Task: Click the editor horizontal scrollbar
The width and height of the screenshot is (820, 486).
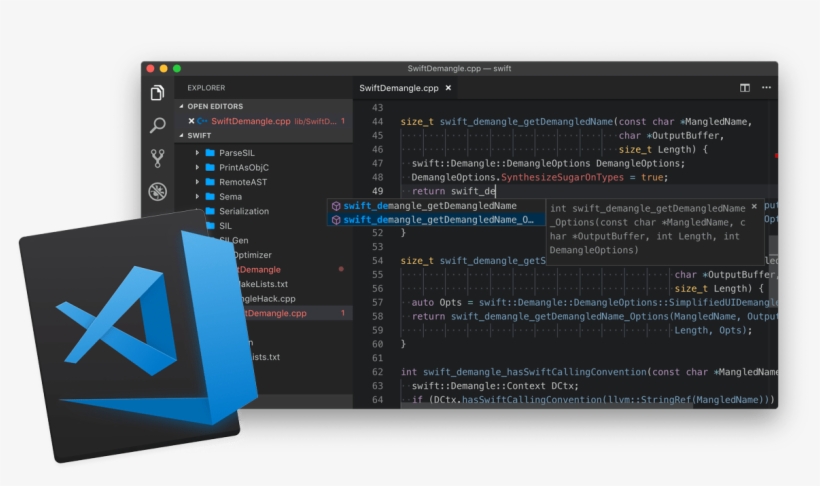Action: tap(546, 406)
